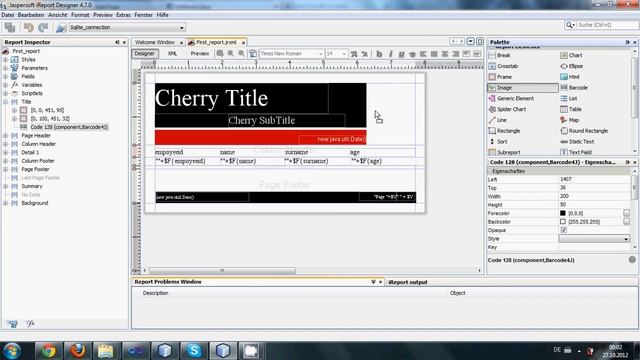Open the Format menu
Image resolution: width=640 pixels, height=360 pixels.
click(x=80, y=15)
